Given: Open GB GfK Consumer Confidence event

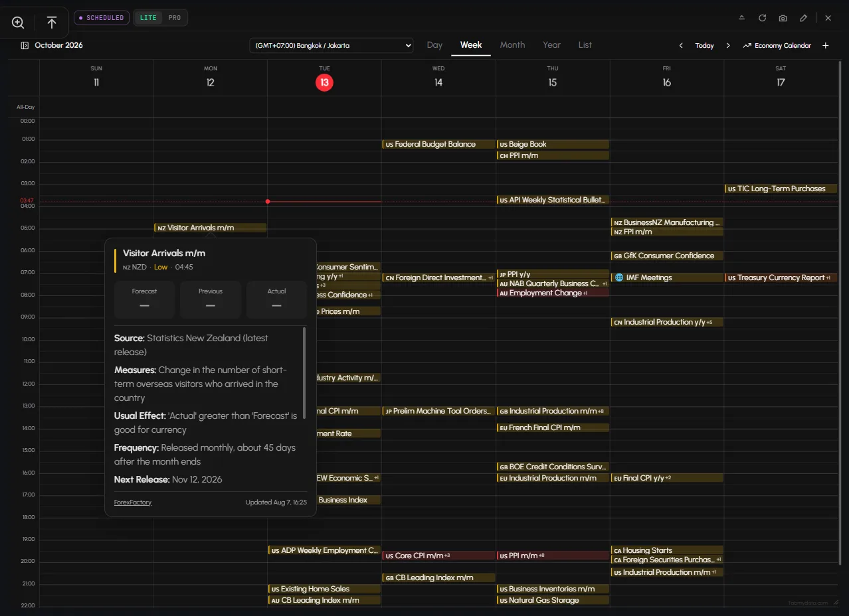Looking at the screenshot, I should 667,256.
